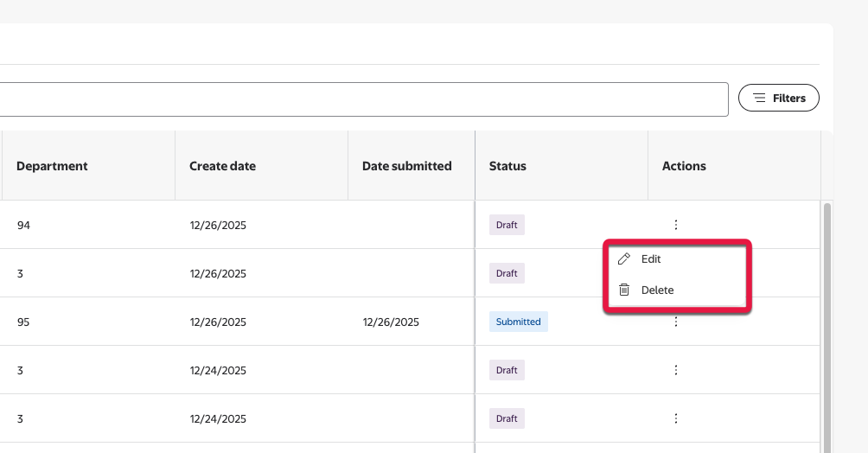
Task: Open the three-dot actions menu in the last row
Action: 676,418
